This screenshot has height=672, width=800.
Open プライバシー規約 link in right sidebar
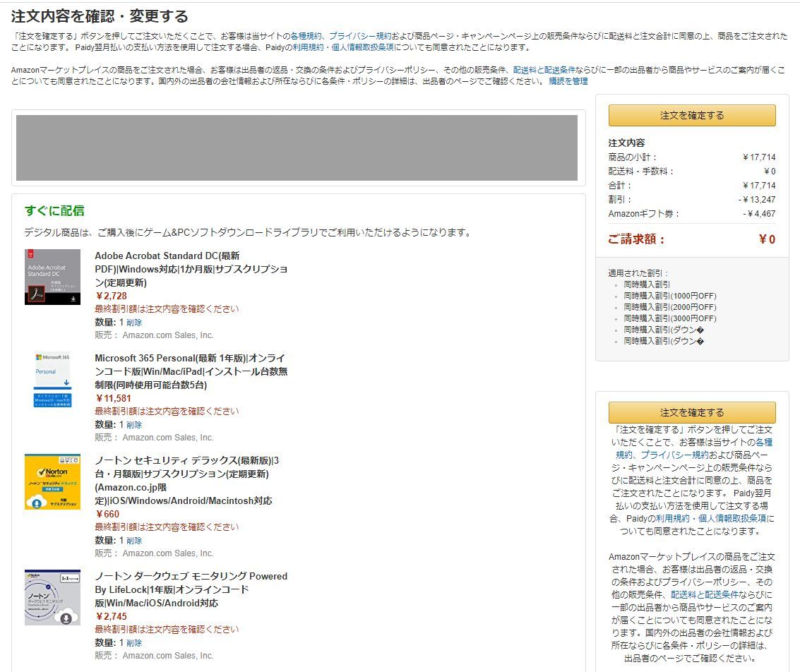tap(674, 455)
